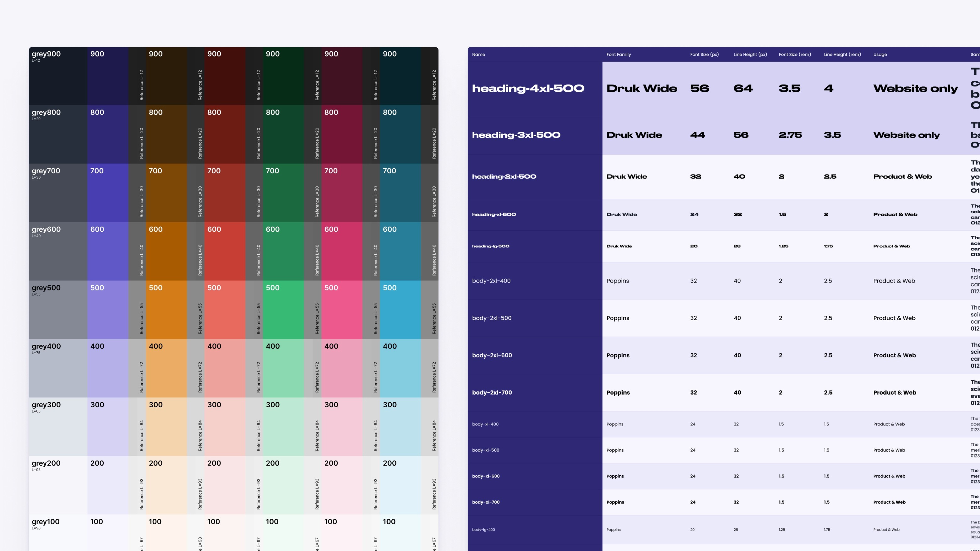
Task: Select the heading-lg-500 name cell
Action: coord(535,246)
